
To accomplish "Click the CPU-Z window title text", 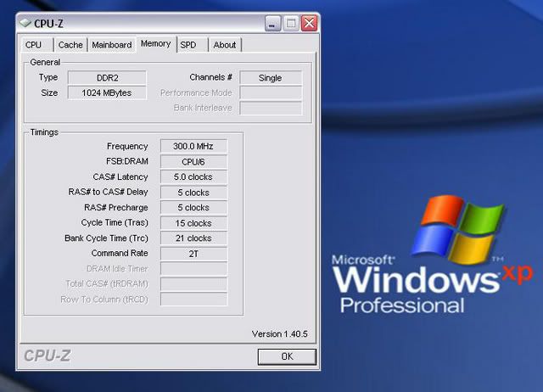I will pyautogui.click(x=48, y=24).
